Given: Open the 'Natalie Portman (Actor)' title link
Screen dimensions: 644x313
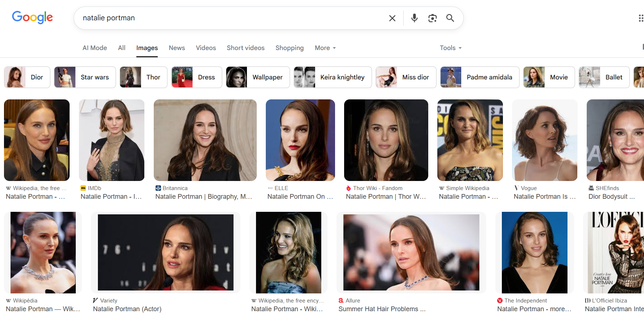Looking at the screenshot, I should pyautogui.click(x=127, y=309).
